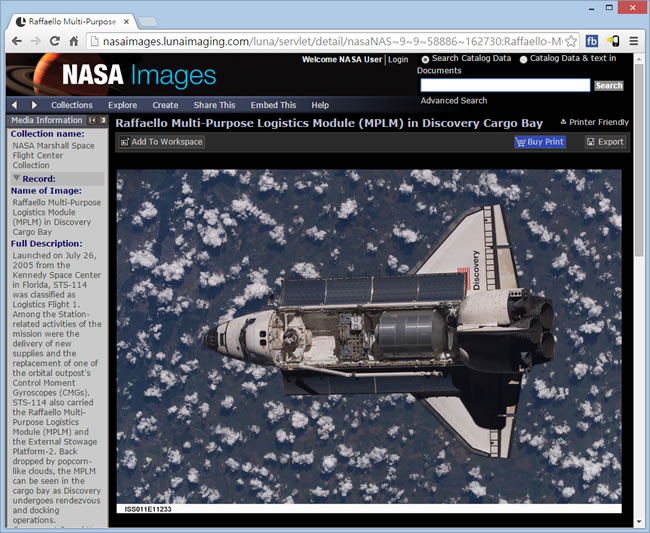Click the fb extension icon

click(592, 41)
